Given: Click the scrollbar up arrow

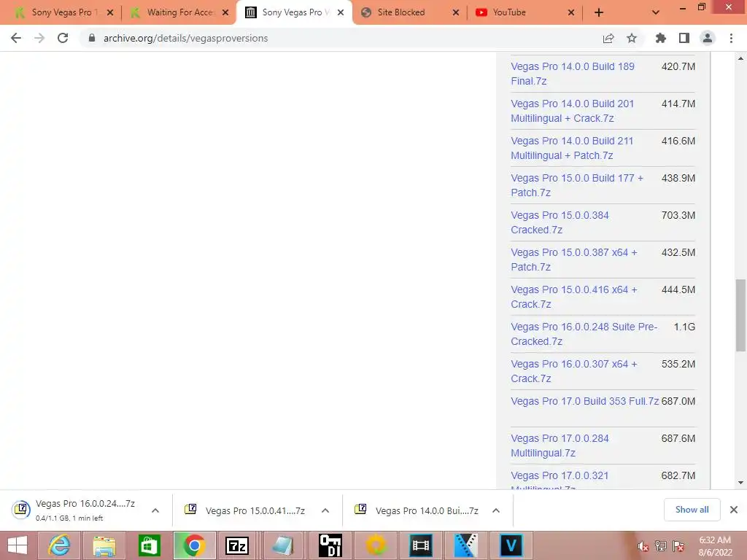Looking at the screenshot, I should pos(740,58).
